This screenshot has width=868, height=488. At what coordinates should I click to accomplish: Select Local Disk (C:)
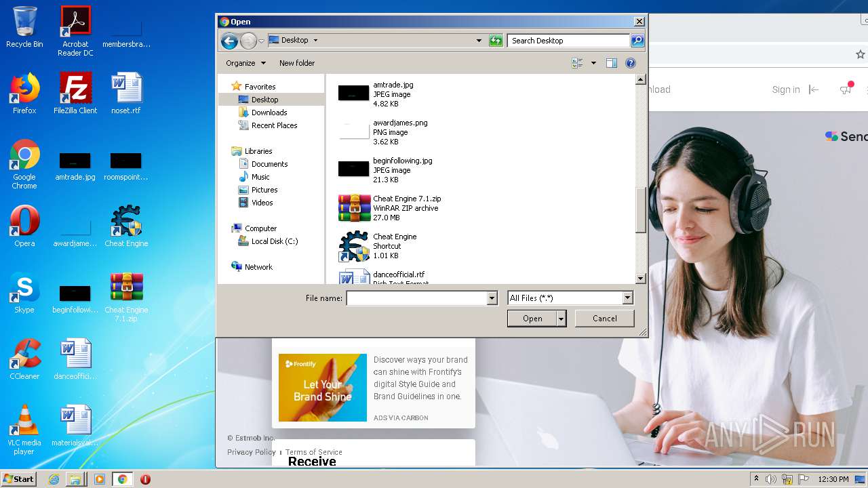pyautogui.click(x=274, y=241)
